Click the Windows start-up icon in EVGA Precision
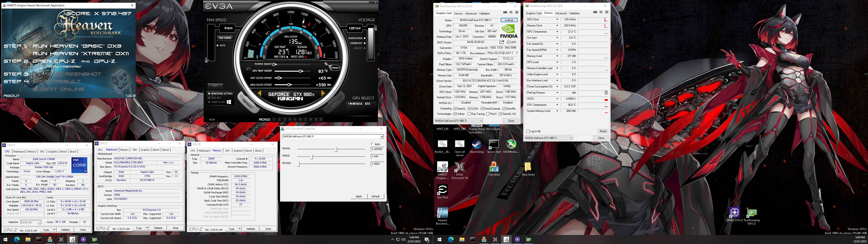This screenshot has width=868, height=244. click(229, 102)
